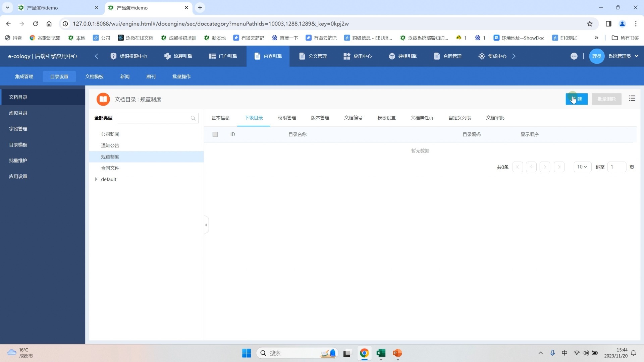Open 虚拟目录 in the left sidebar
Viewport: 644px width, 362px height.
click(x=43, y=113)
